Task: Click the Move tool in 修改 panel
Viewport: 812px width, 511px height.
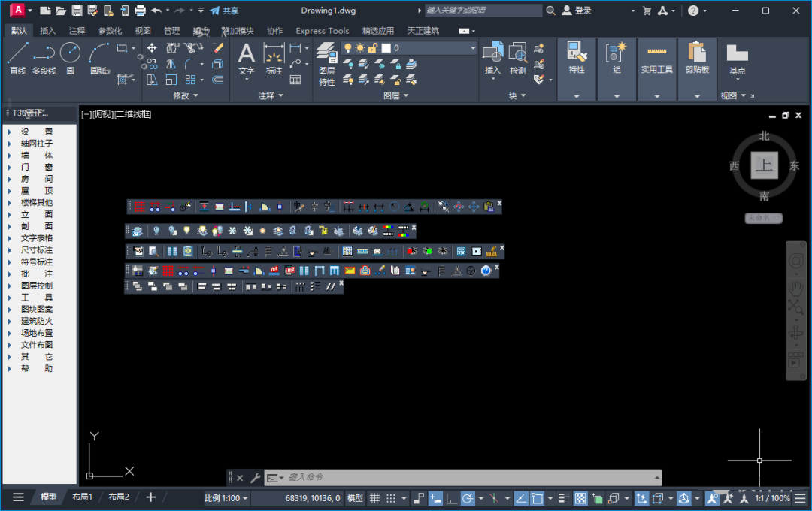Action: pos(152,48)
